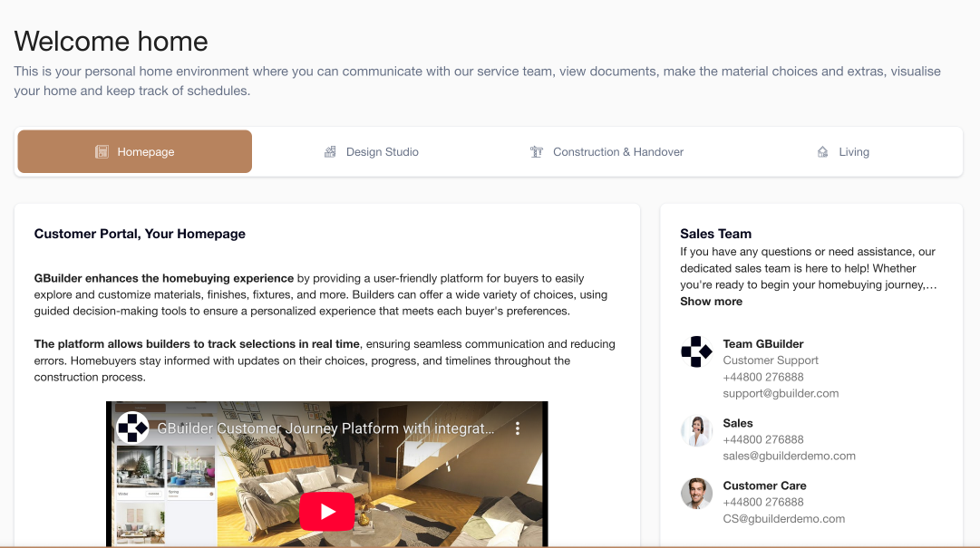
Task: Select the Living tab
Action: pyautogui.click(x=842, y=151)
